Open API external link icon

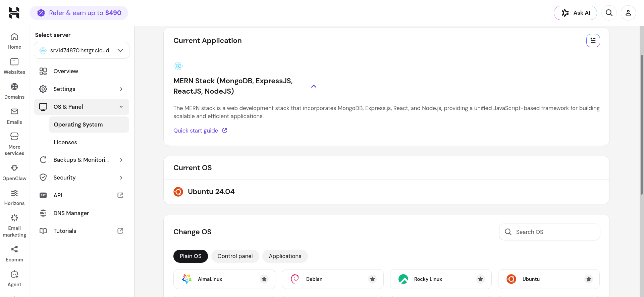(120, 195)
